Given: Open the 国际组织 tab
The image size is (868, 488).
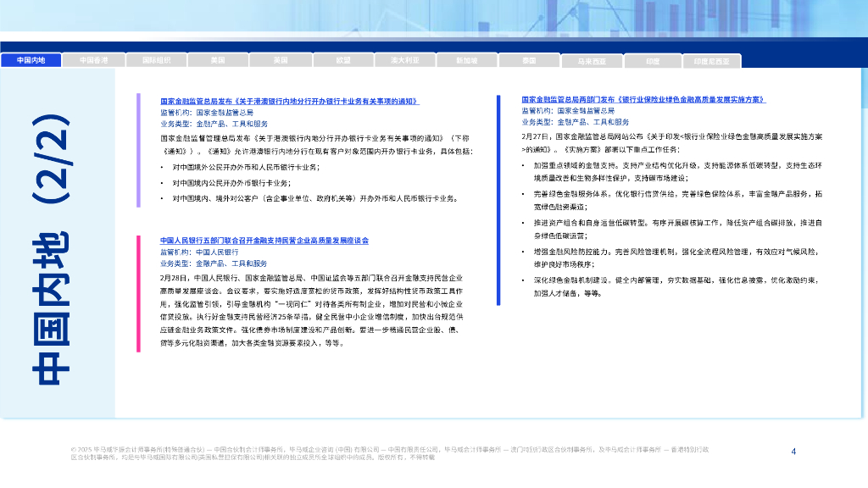Looking at the screenshot, I should tap(156, 60).
